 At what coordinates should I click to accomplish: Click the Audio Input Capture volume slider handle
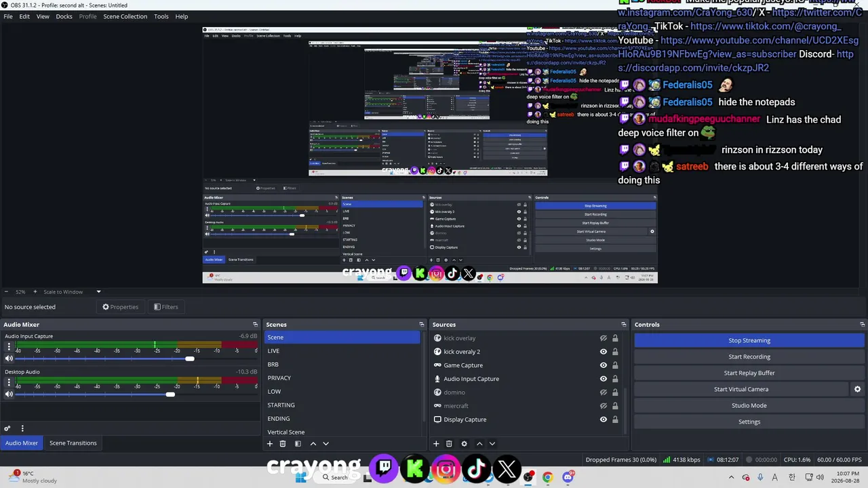pos(189,359)
